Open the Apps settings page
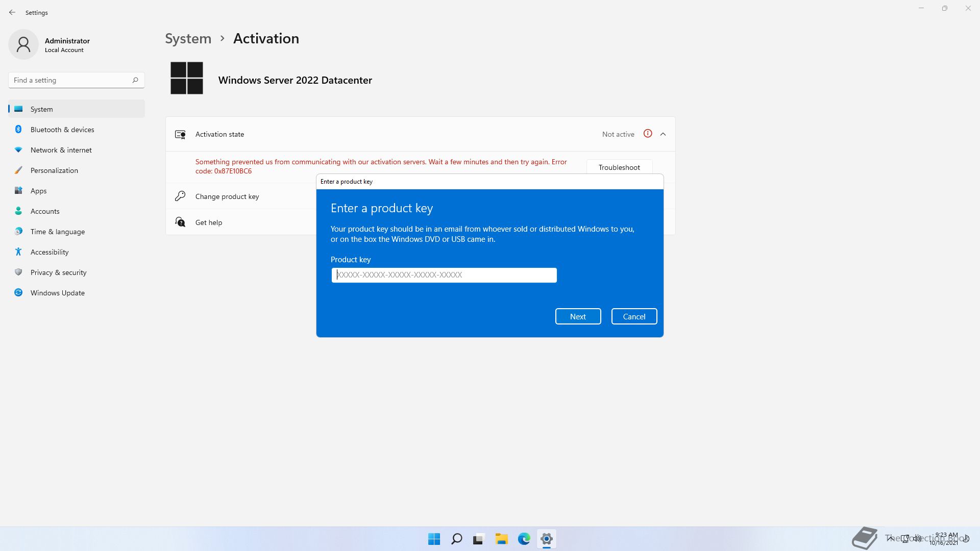The height and width of the screenshot is (551, 980). [x=77, y=191]
